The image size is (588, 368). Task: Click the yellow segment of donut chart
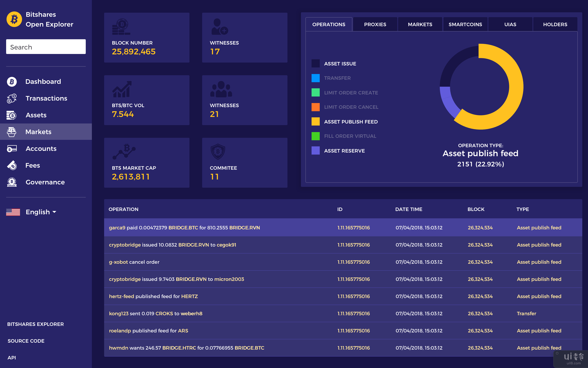516,86
